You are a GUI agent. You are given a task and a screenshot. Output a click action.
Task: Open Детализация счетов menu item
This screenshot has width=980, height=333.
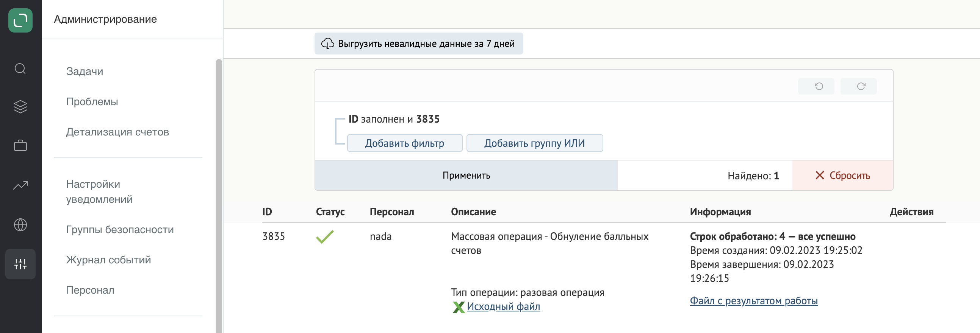pos(117,132)
